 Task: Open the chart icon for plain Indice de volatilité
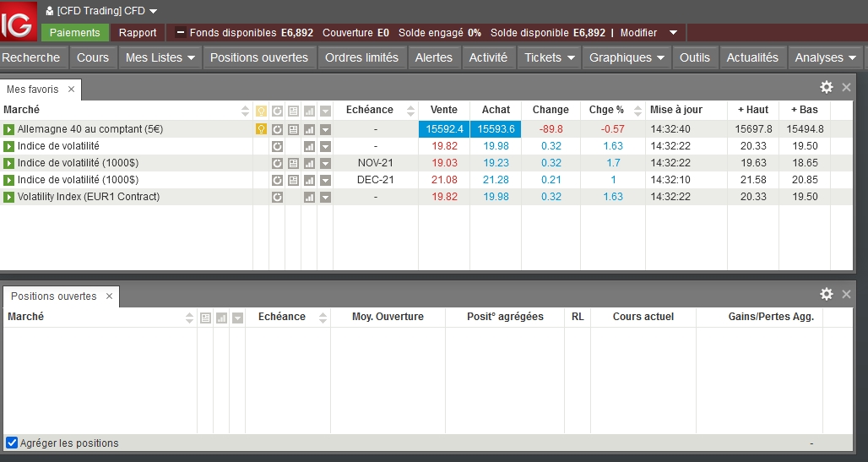coord(309,146)
